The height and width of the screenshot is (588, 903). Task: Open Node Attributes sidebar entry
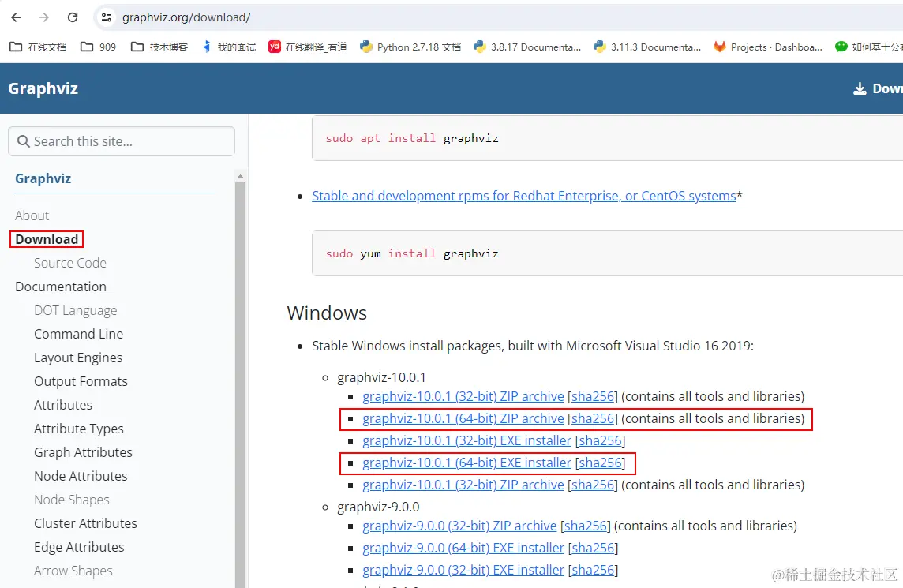(x=81, y=476)
